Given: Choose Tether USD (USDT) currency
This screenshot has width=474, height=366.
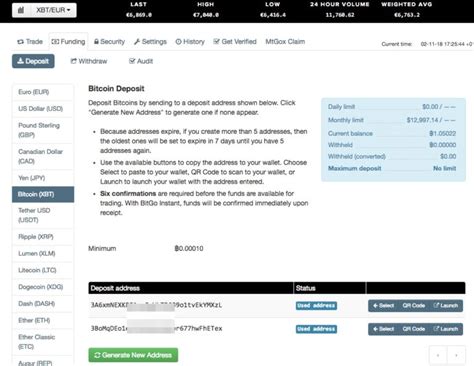Looking at the screenshot, I should [x=43, y=215].
